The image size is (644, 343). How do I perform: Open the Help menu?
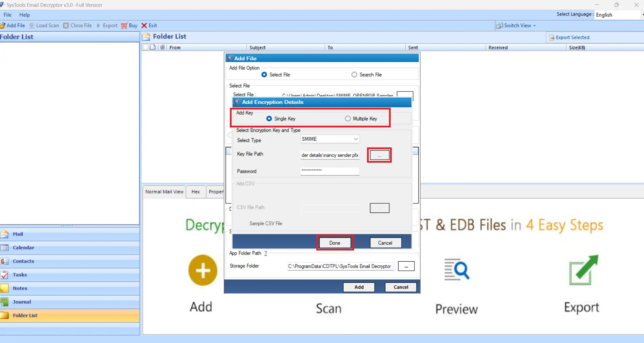pyautogui.click(x=24, y=15)
